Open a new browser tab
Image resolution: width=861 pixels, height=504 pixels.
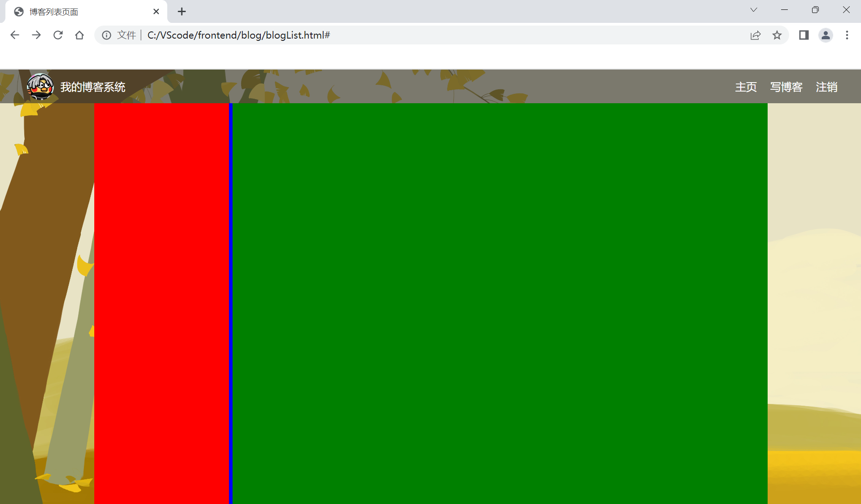tap(182, 12)
